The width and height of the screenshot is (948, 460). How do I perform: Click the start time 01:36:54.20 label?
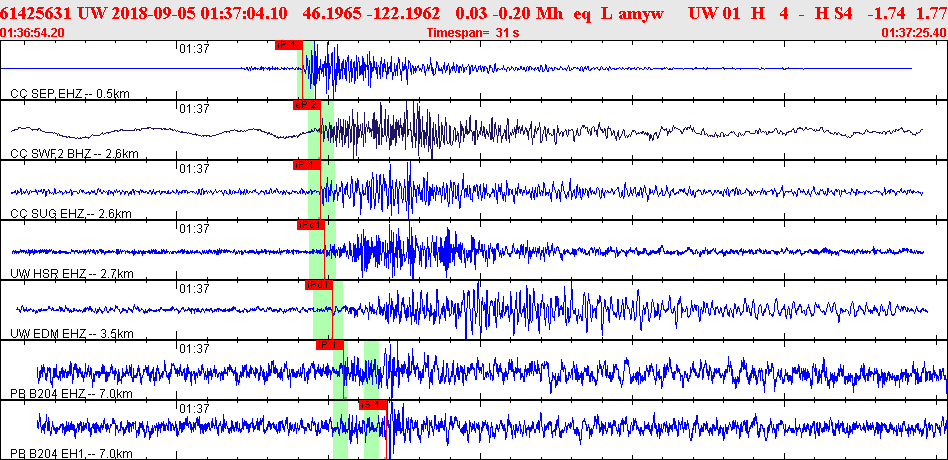33,33
